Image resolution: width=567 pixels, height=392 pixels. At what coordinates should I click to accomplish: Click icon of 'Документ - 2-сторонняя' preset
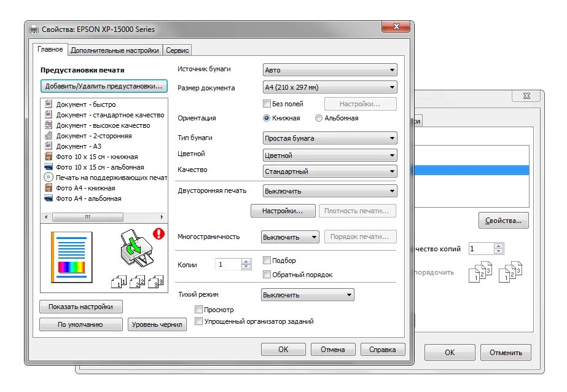[48, 136]
